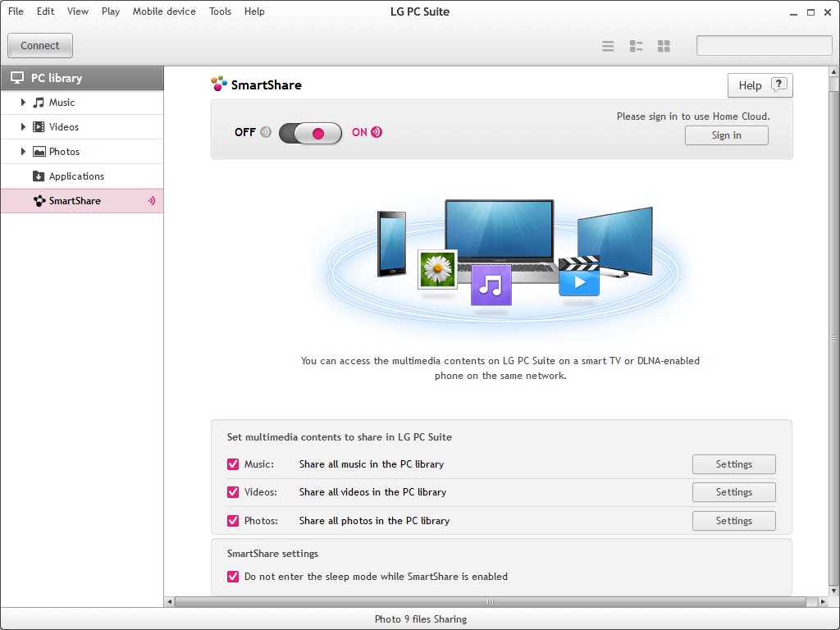This screenshot has width=840, height=630.
Task: Select the Music library icon in the sidebar
Action: pos(39,103)
